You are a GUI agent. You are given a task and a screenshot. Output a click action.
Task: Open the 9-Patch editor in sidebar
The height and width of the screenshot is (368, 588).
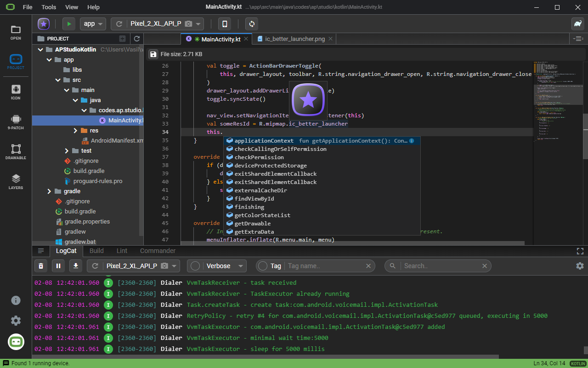(16, 122)
